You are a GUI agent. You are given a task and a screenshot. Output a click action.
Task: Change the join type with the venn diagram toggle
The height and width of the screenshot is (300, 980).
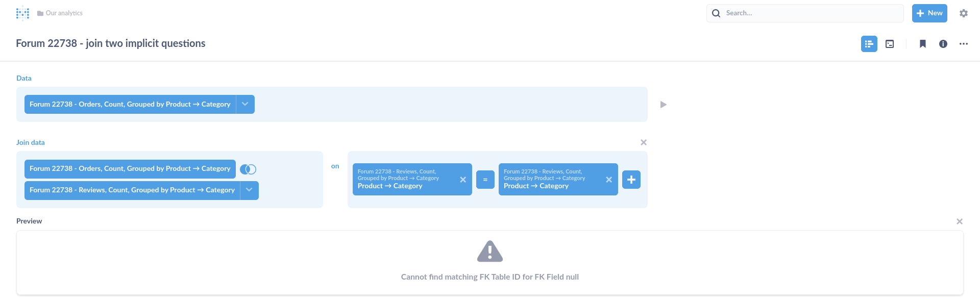click(x=249, y=169)
